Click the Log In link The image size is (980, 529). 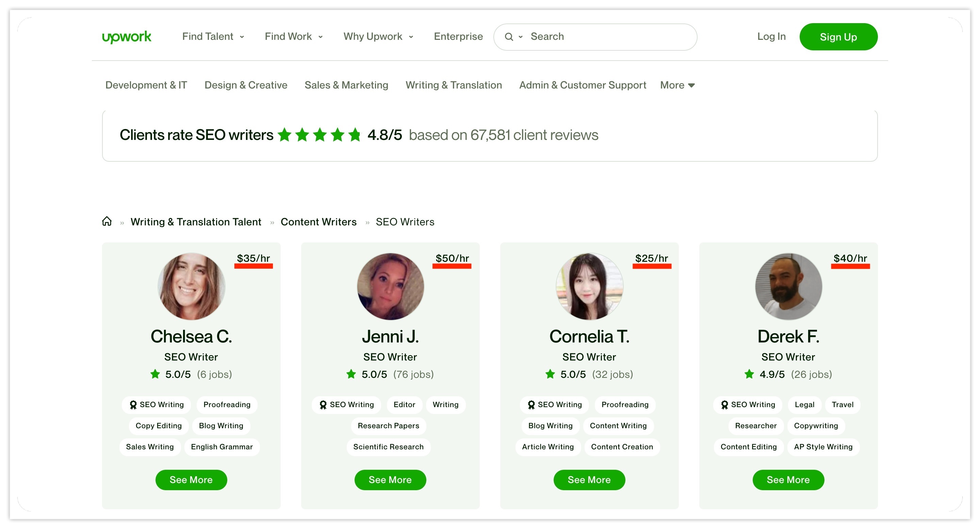(x=771, y=36)
